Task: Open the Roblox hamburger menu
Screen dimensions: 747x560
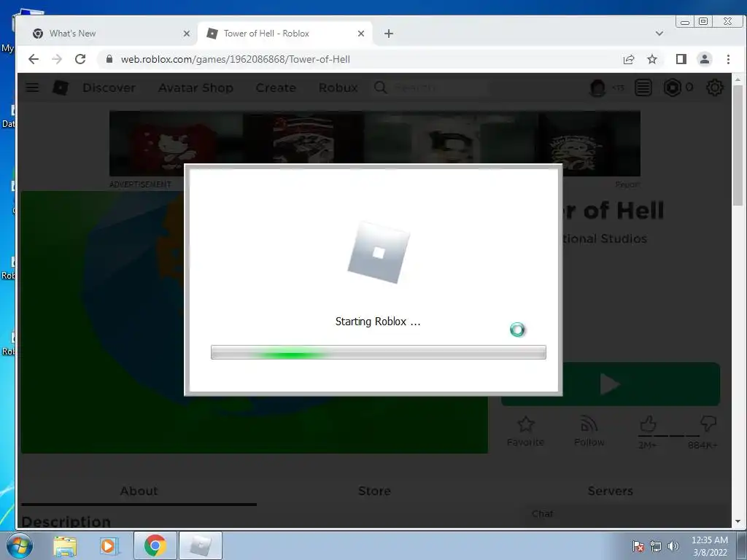Action: pos(32,87)
